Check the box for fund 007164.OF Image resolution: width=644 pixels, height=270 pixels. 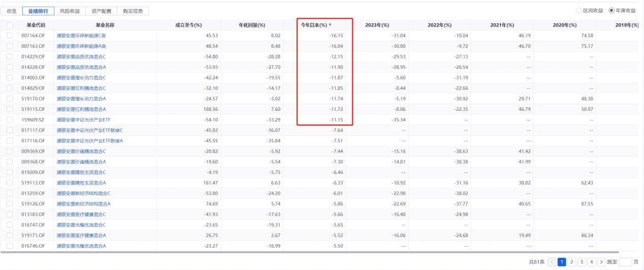(10, 36)
